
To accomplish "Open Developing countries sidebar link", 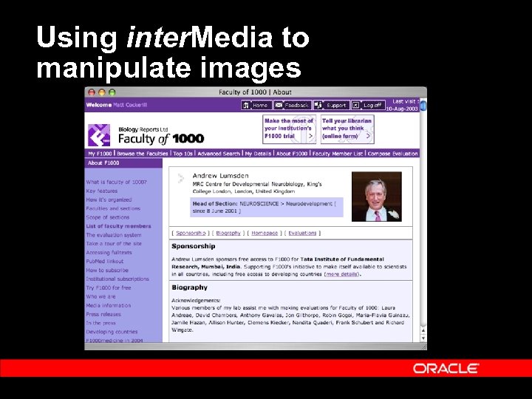I will (112, 332).
